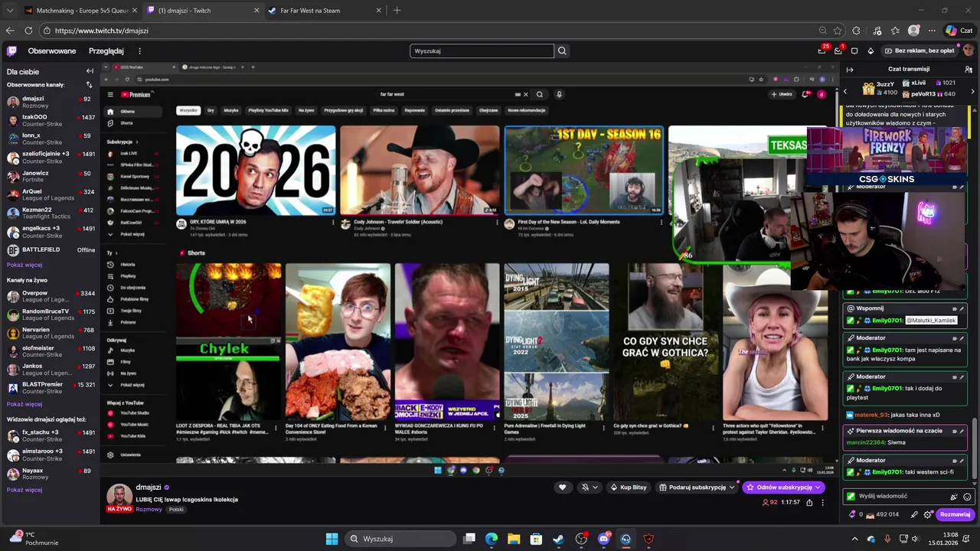Show hidden system tray icons chevron
Viewport: 980px width, 551px height.
(854, 539)
